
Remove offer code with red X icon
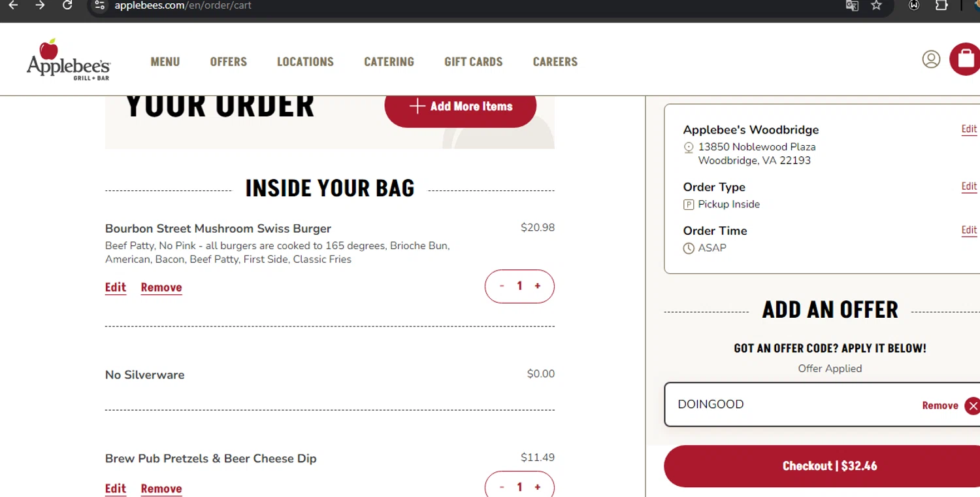[973, 405]
